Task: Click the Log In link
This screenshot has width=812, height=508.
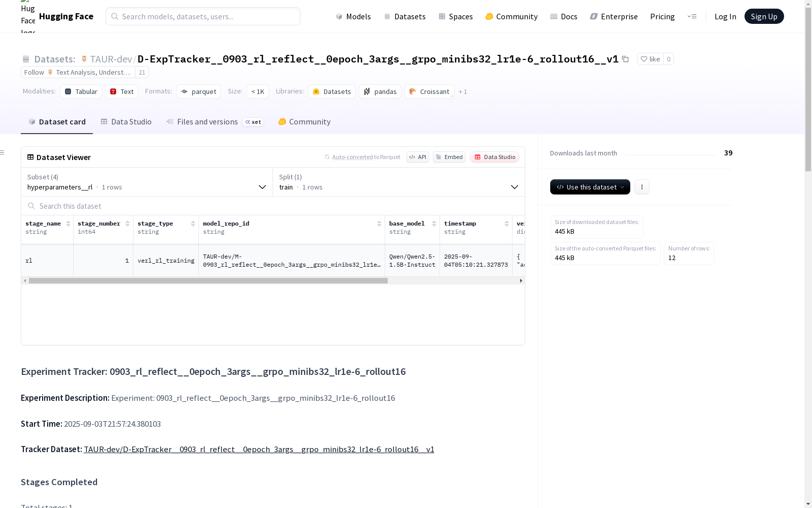Action: coord(725,16)
